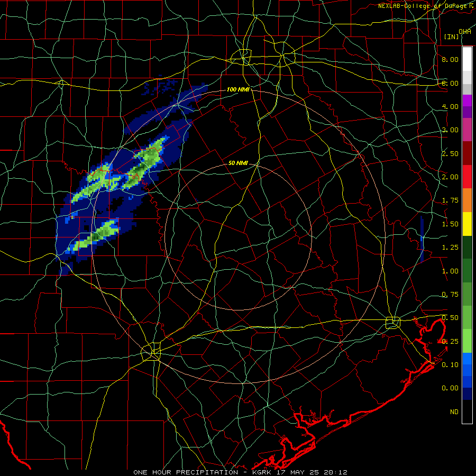This screenshot has height=476, width=476.
Task: Click the 8.00 legend value
Action: click(450, 59)
